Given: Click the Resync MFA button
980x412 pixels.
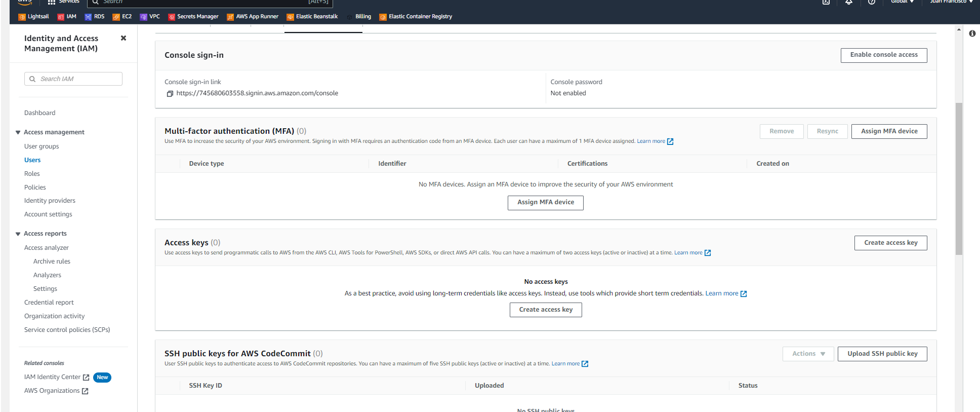Looking at the screenshot, I should (828, 131).
